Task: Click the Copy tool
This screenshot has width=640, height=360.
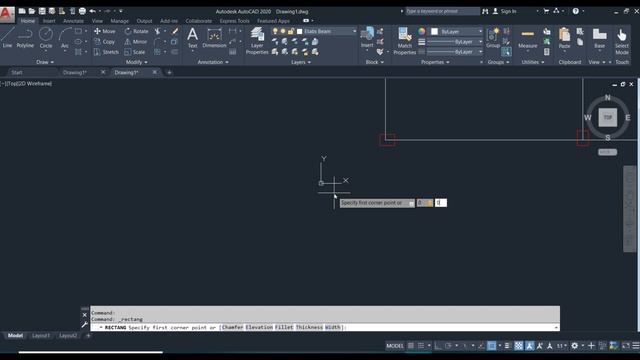Action: (x=104, y=42)
